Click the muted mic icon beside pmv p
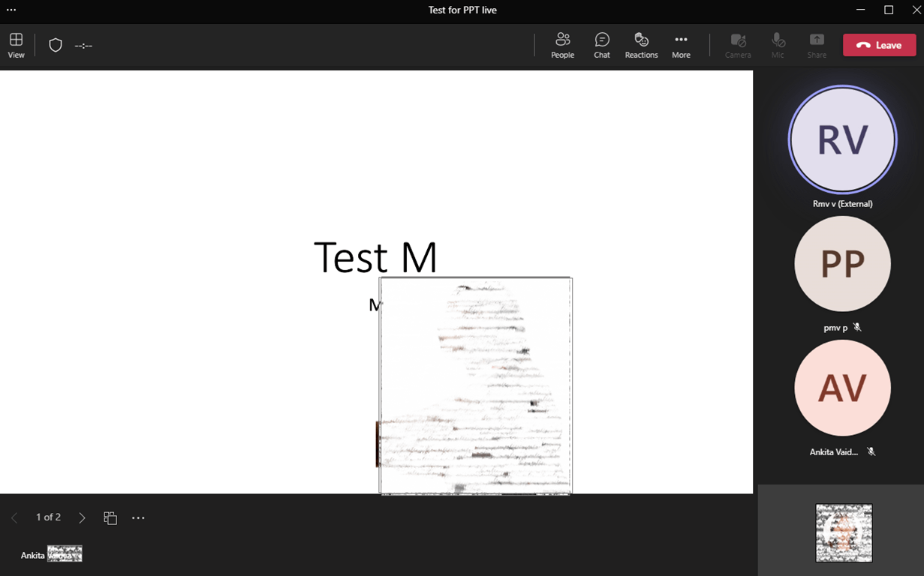The height and width of the screenshot is (576, 924). [x=857, y=328]
